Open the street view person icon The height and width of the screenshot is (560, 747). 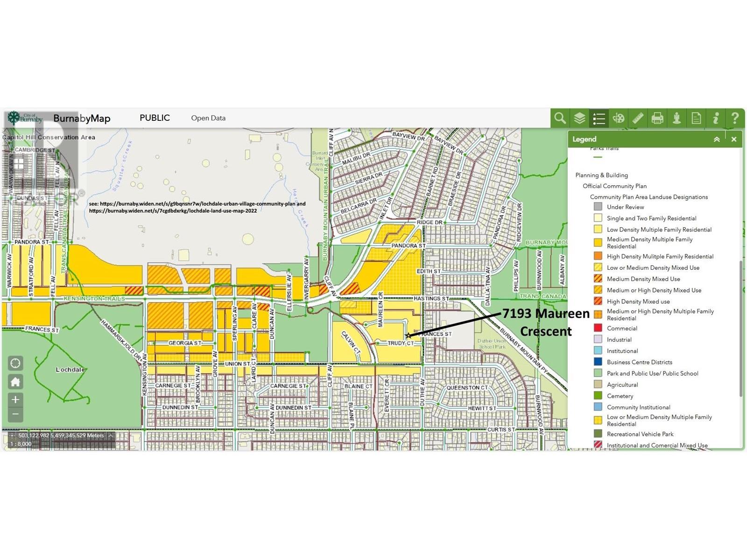click(677, 119)
